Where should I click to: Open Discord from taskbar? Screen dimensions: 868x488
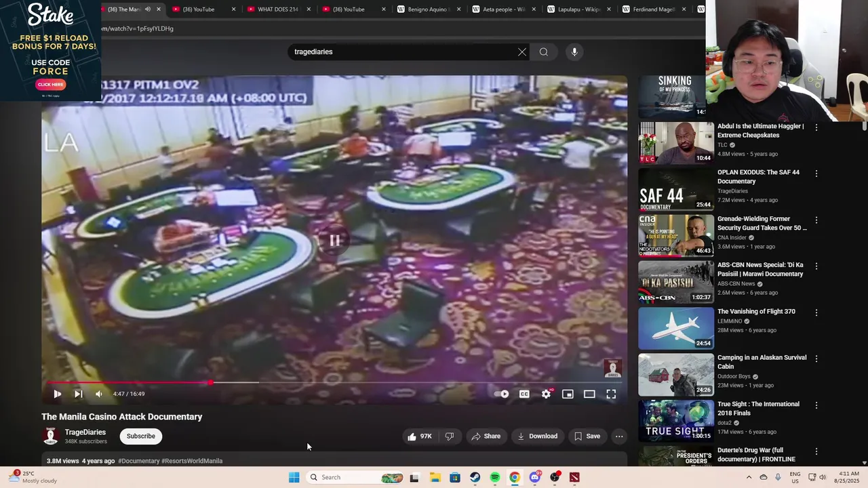click(535, 477)
